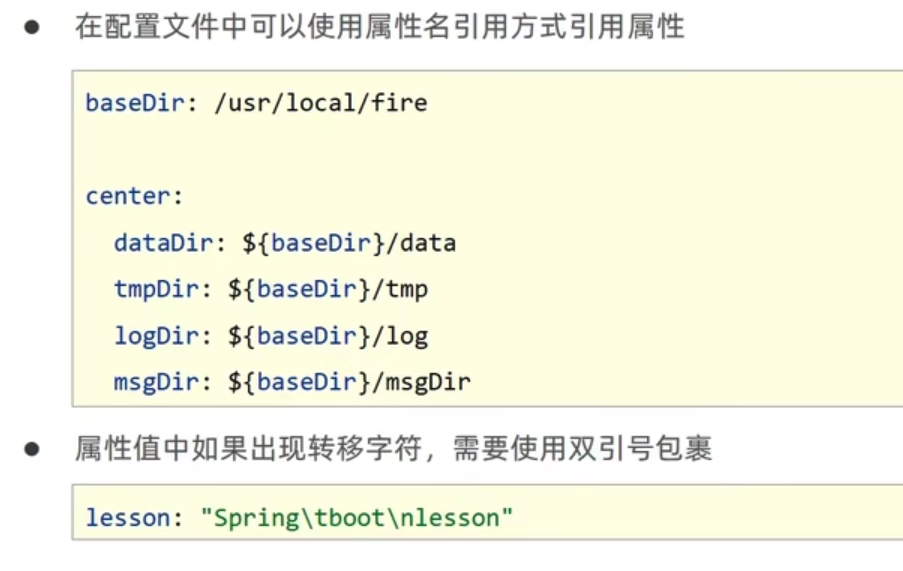The height and width of the screenshot is (571, 903).
Task: Click the "Spring\tboot\nlesson" string value
Action: pos(356,518)
